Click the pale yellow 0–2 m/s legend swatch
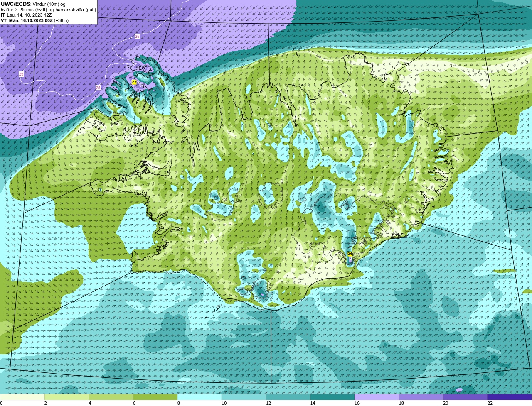Image resolution: width=532 pixels, height=406 pixels. (22, 397)
